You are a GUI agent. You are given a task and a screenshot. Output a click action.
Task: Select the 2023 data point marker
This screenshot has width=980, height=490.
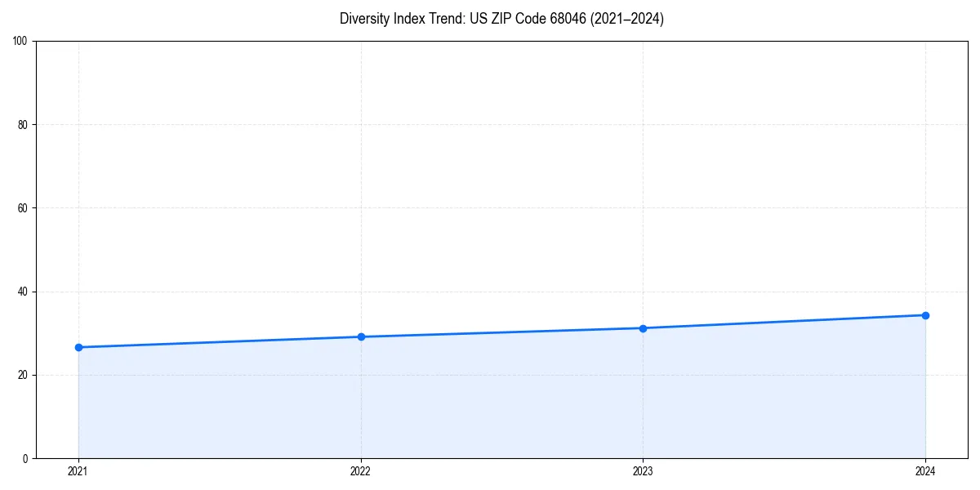(643, 328)
